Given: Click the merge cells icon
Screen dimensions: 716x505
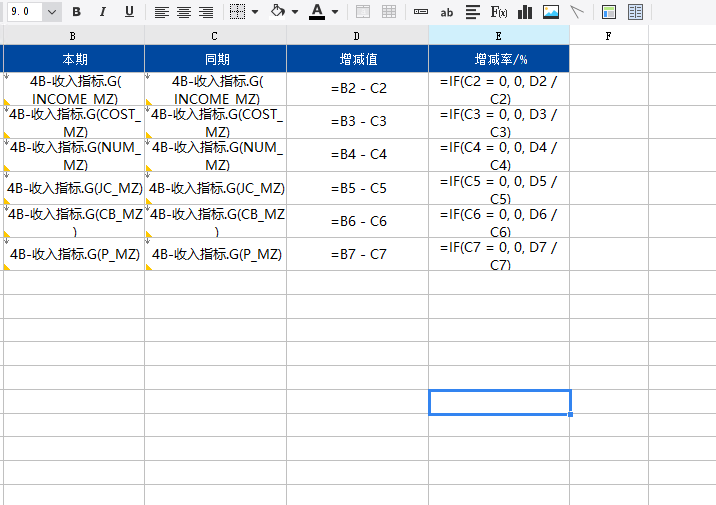Looking at the screenshot, I should tap(363, 12).
